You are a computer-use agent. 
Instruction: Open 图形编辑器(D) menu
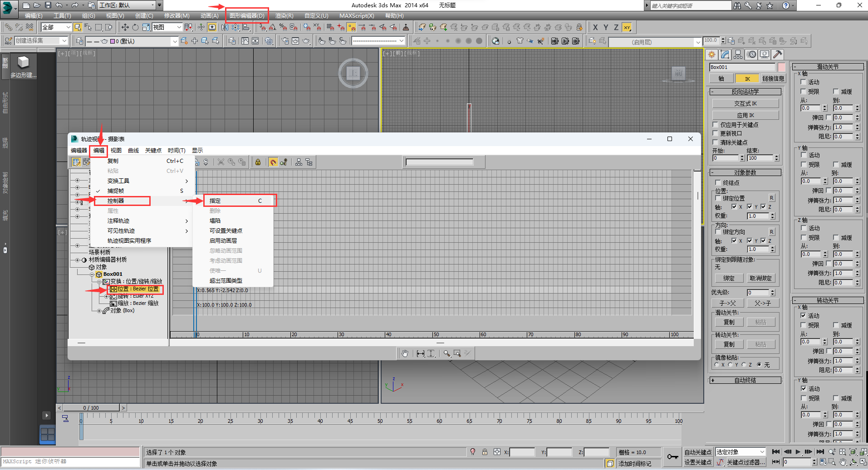[x=247, y=16]
